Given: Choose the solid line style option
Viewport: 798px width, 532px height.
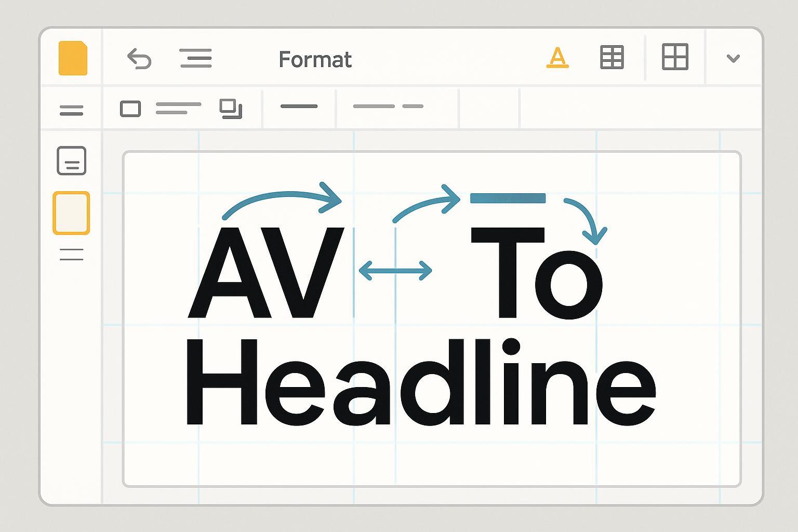Looking at the screenshot, I should pos(299,107).
